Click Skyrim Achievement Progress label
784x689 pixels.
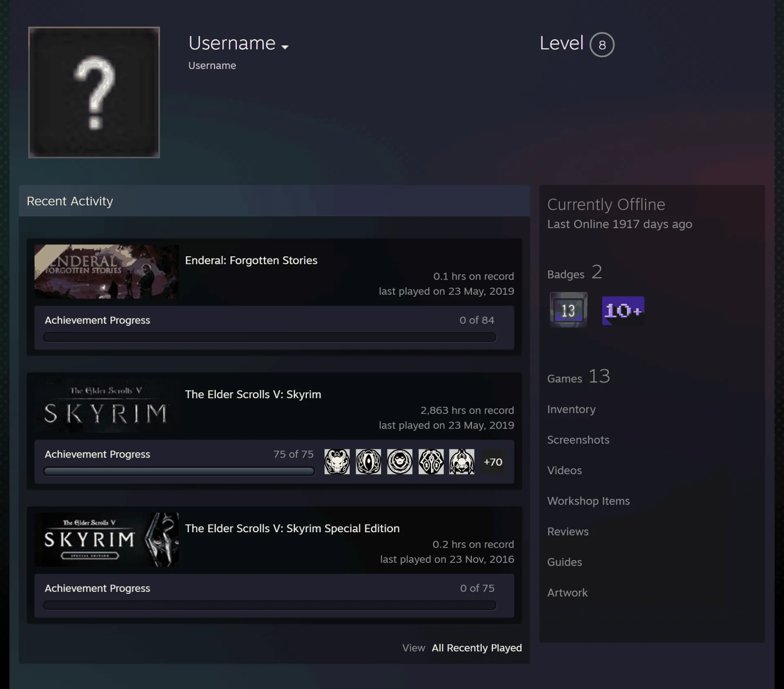point(97,454)
